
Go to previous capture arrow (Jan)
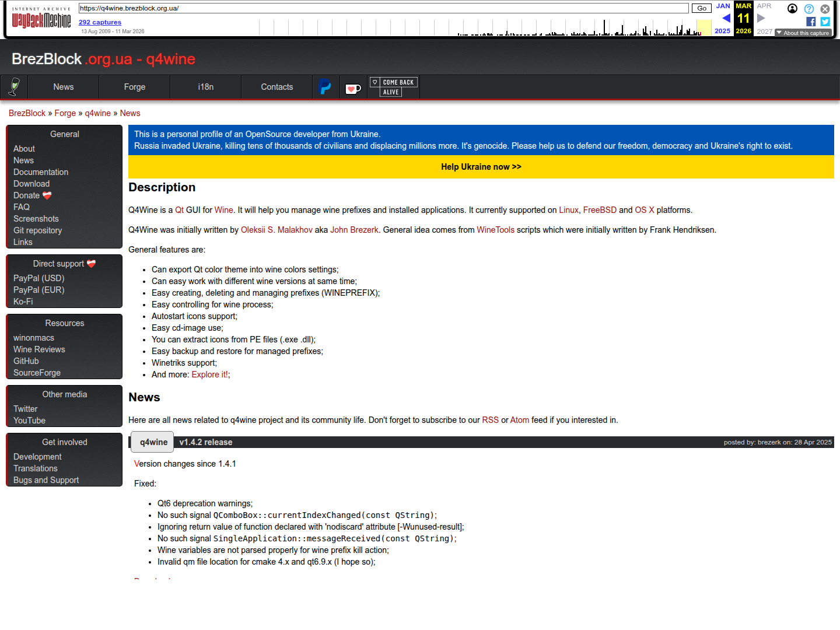[x=726, y=18]
